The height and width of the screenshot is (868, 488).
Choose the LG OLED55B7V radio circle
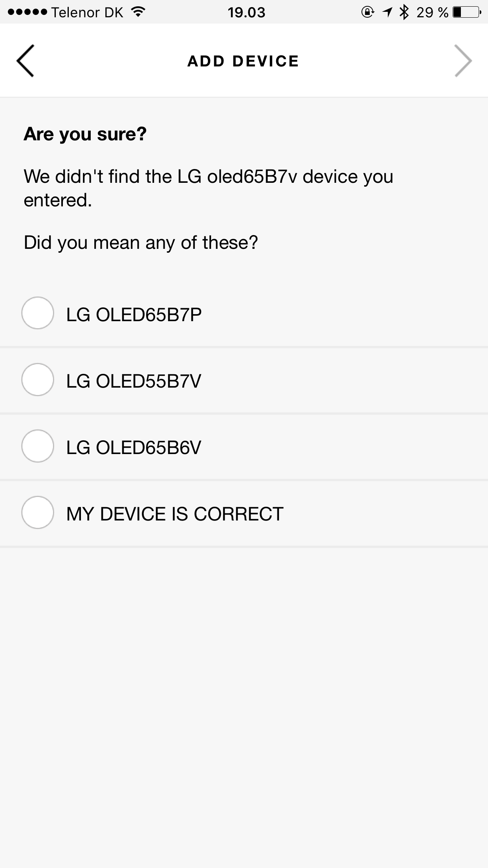38,379
